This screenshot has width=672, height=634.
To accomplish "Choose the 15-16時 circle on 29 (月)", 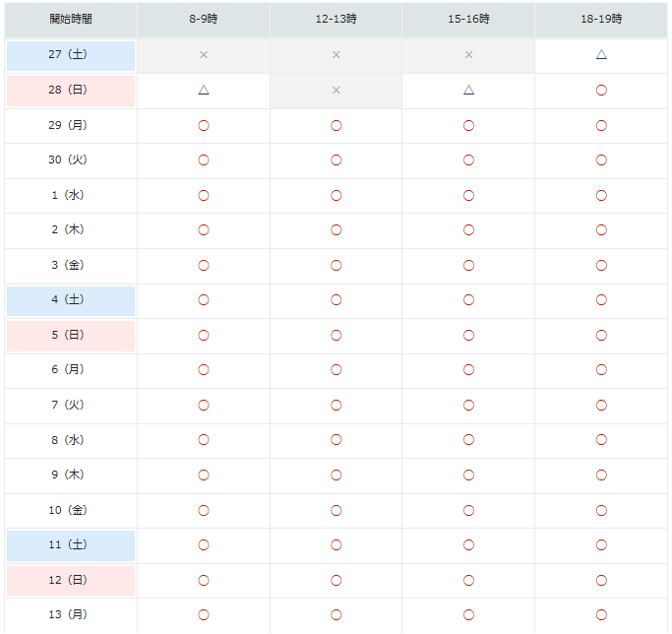I will tap(469, 126).
